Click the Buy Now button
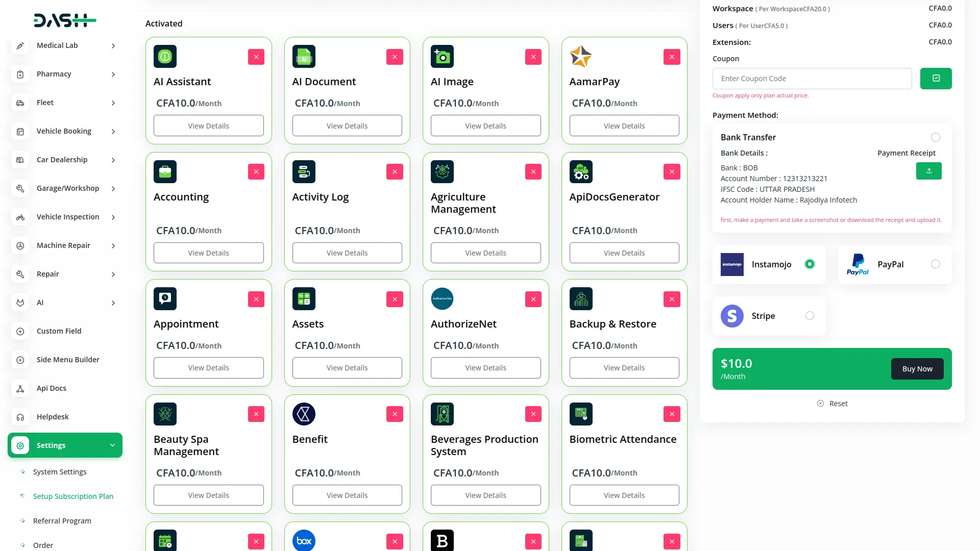The width and height of the screenshot is (980, 551). click(x=917, y=369)
